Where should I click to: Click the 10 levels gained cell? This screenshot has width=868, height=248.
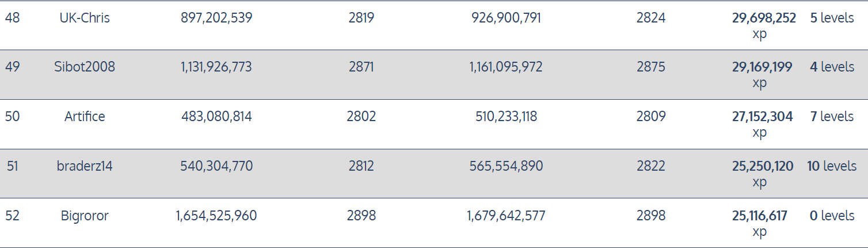831,166
